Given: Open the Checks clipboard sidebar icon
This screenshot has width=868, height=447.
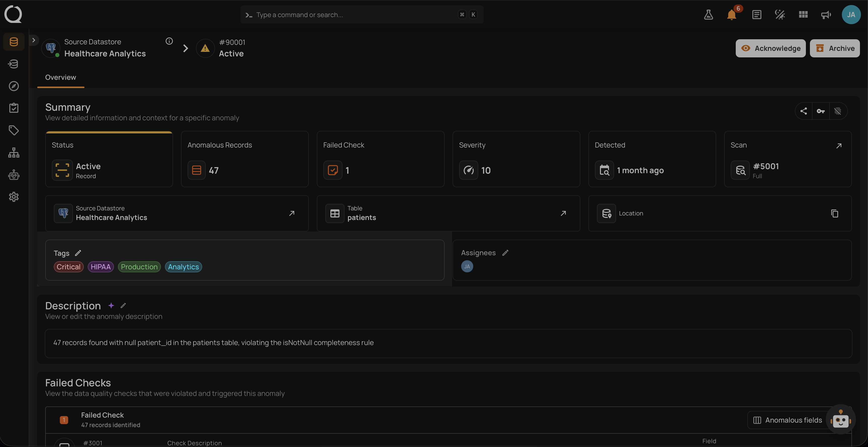Looking at the screenshot, I should [14, 108].
